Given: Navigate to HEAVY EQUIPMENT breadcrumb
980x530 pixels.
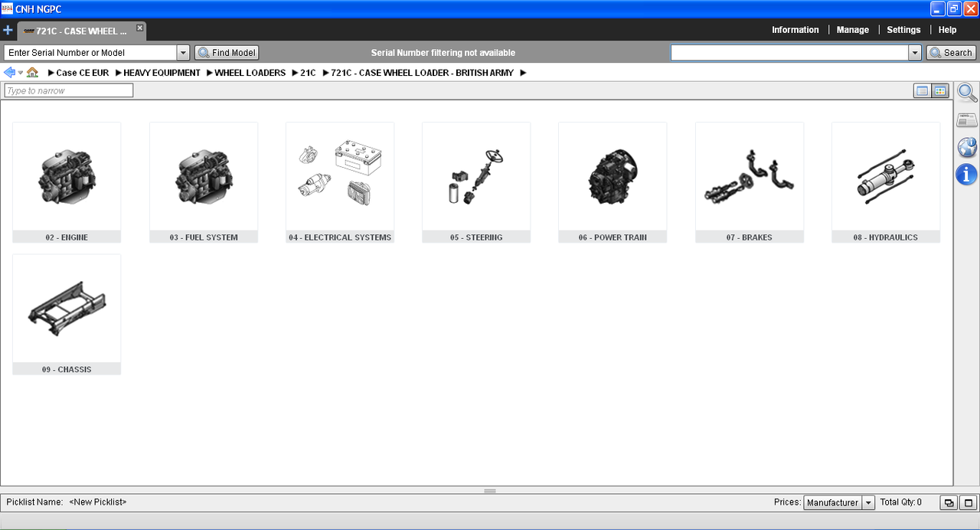Looking at the screenshot, I should [162, 73].
